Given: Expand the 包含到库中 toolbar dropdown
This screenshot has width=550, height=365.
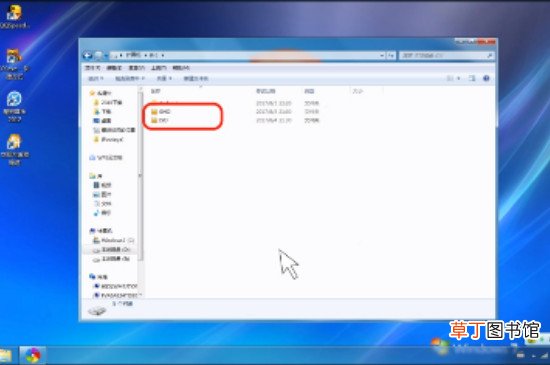Looking at the screenshot, I should click(130, 79).
